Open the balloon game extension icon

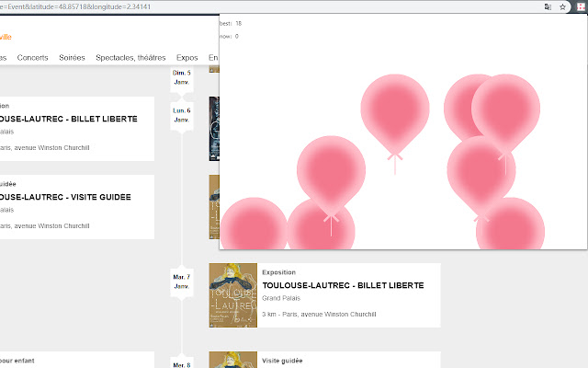coord(581,6)
